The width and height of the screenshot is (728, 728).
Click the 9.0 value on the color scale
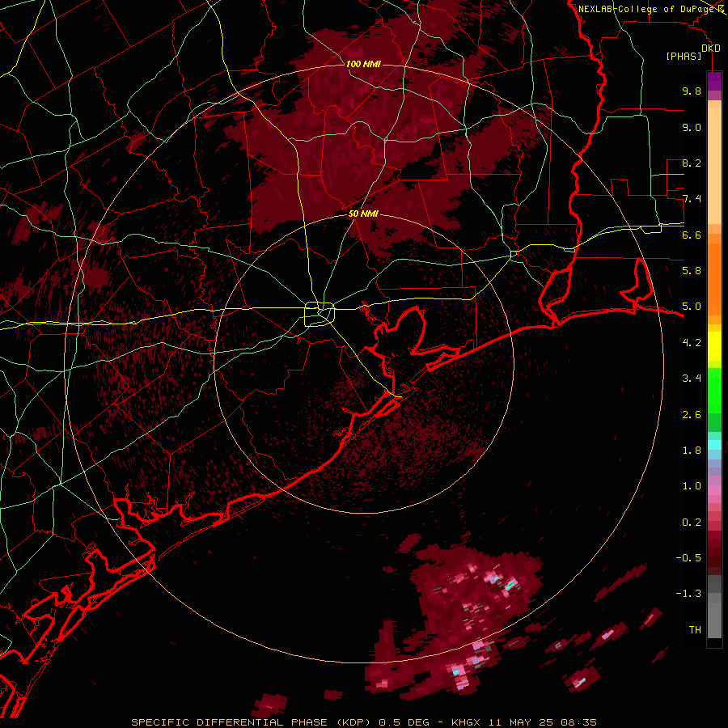[x=692, y=127]
